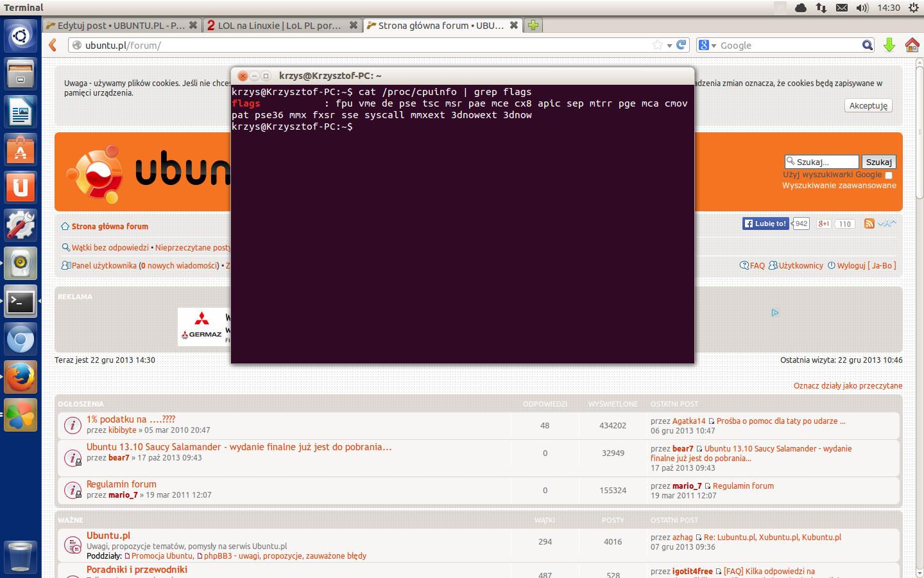Screen dimensions: 924x578
Task: Close the 'Edytuj post' tab
Action: (x=194, y=26)
